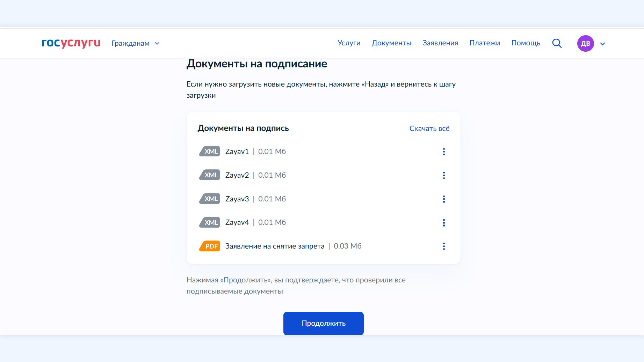Open three-dot menu for Zayav2

click(x=444, y=175)
